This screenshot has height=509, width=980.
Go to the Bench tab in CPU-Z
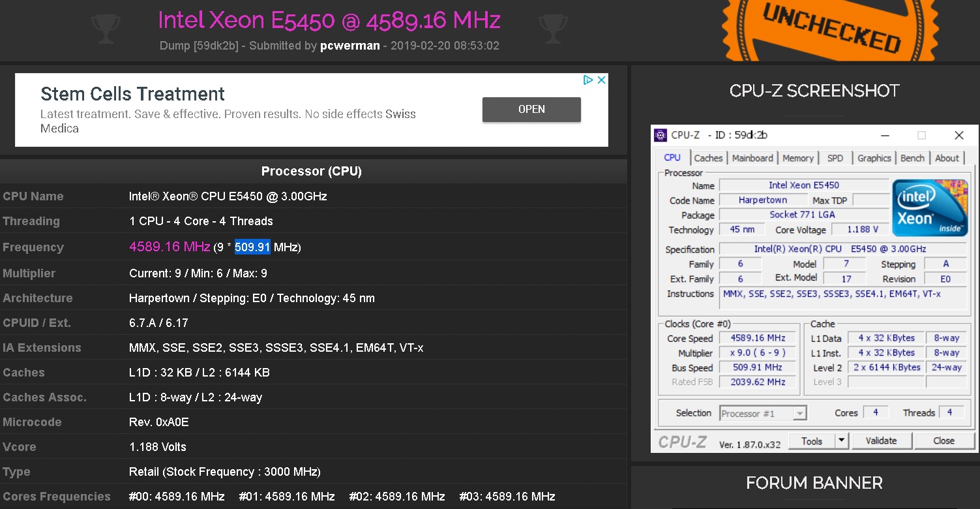point(912,158)
